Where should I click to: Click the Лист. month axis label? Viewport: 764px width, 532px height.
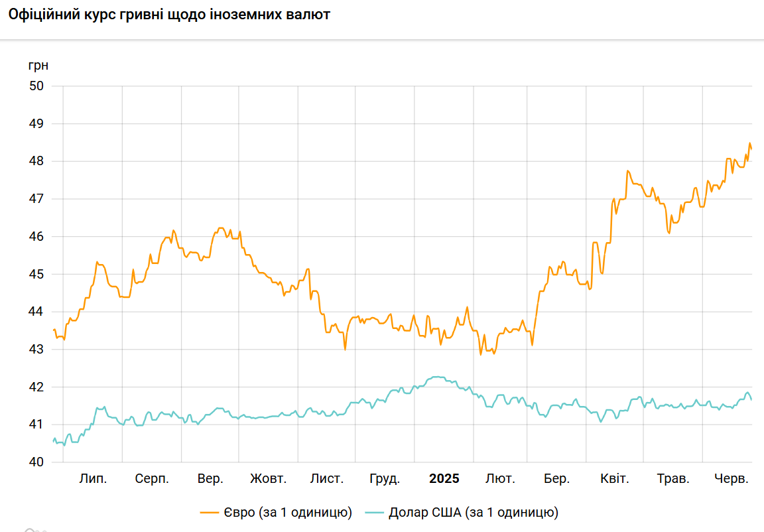(x=327, y=478)
